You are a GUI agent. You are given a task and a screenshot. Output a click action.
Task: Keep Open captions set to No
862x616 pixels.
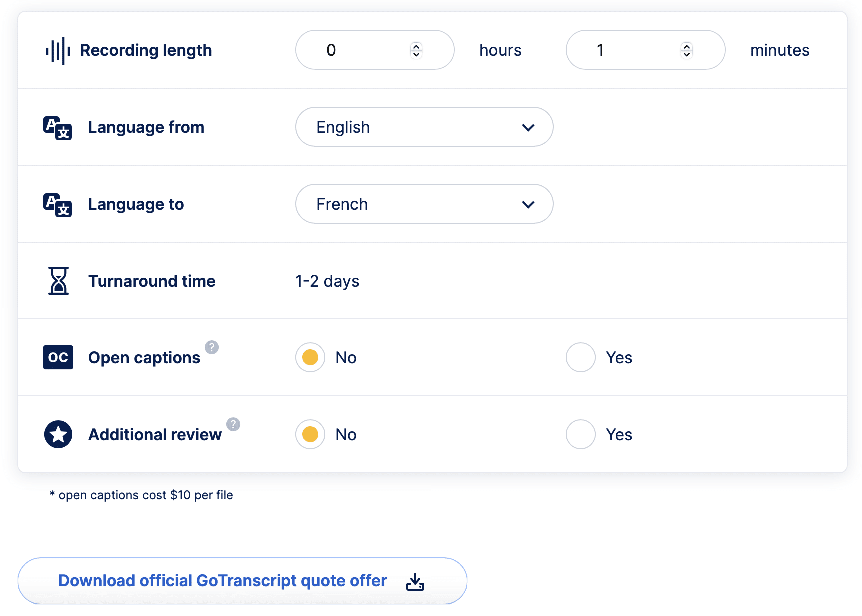tap(310, 357)
